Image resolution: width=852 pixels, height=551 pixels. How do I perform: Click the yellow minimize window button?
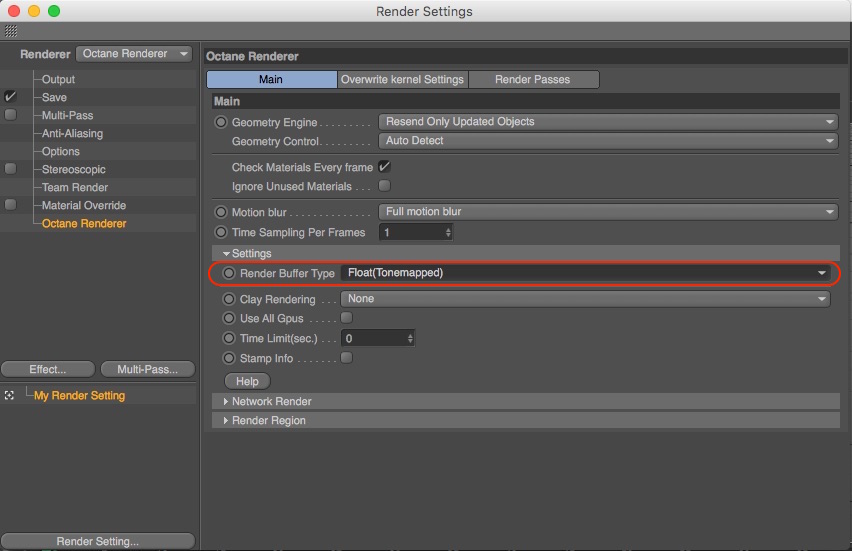[x=34, y=11]
